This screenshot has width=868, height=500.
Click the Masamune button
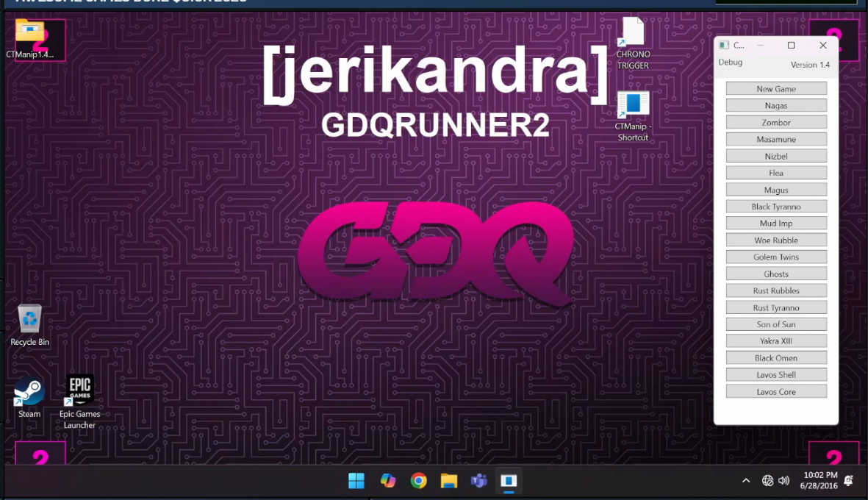[776, 139]
